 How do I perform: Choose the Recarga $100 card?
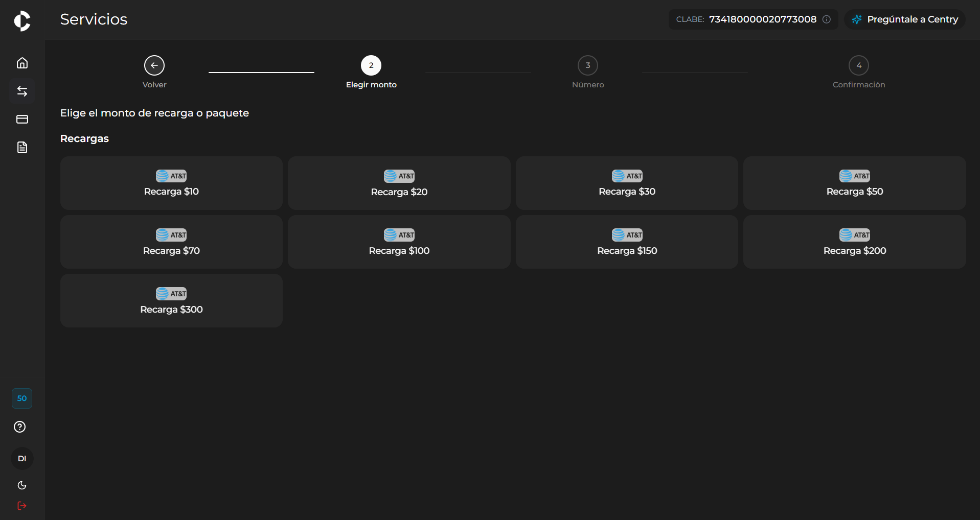click(399, 242)
